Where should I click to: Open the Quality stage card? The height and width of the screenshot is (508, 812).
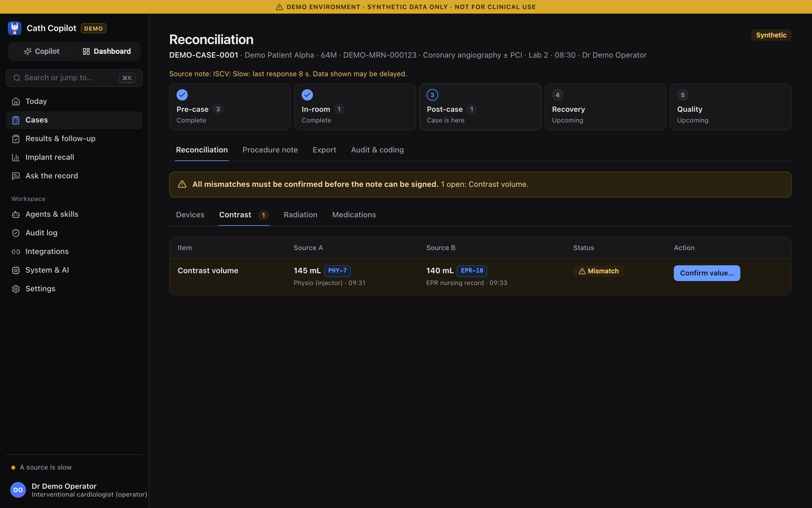pyautogui.click(x=730, y=107)
